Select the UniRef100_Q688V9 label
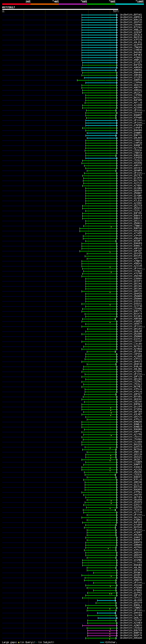Screen dimensions: 146x644 (x=131, y=191)
